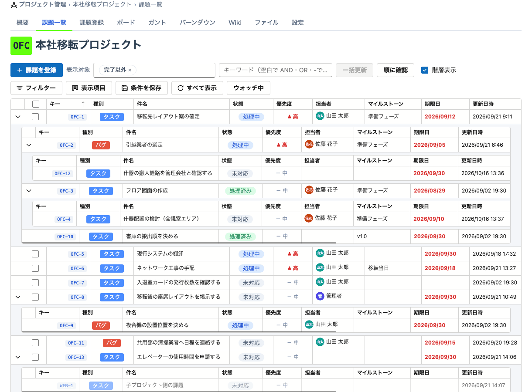This screenshot has width=532, height=392.
Task: Toggle the select-all checkbox in the table header
Action: (x=36, y=104)
